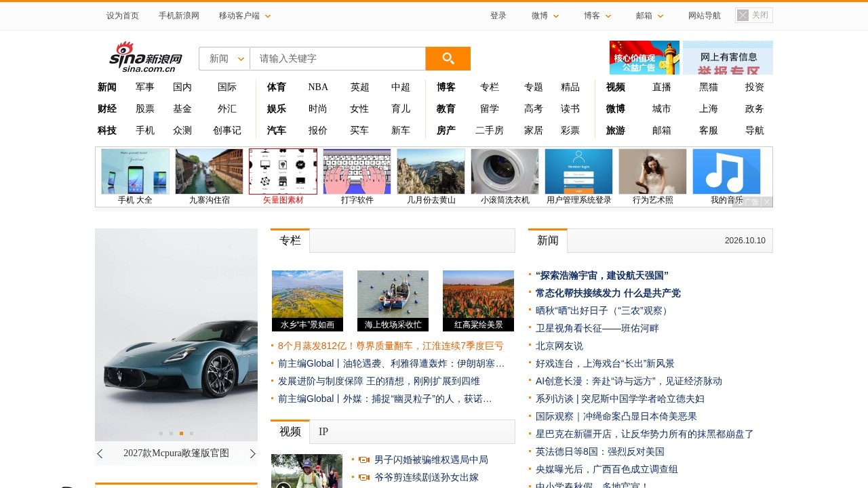Open the orange 8个月蒸发812亿 headline

pos(391,346)
